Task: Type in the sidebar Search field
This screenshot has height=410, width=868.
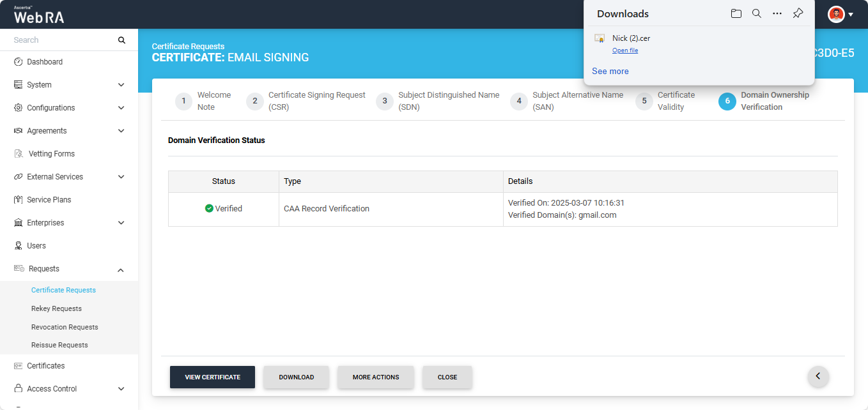Action: coord(61,40)
